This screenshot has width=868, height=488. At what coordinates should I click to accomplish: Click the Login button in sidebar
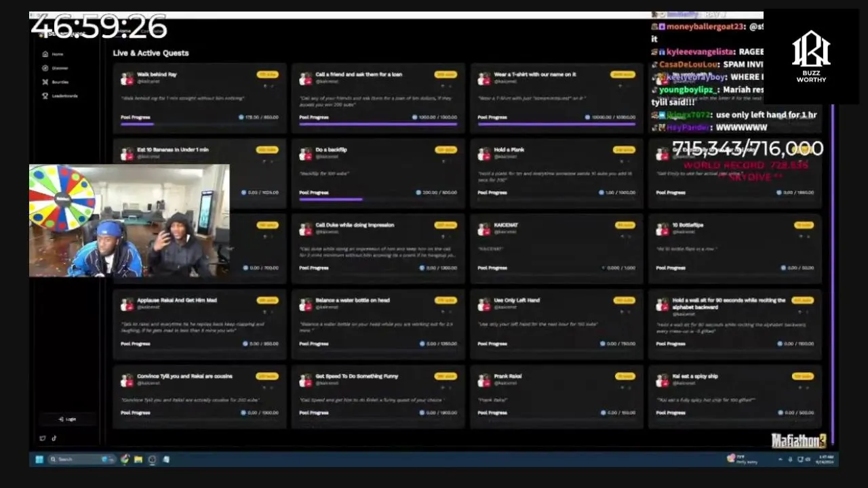point(67,419)
